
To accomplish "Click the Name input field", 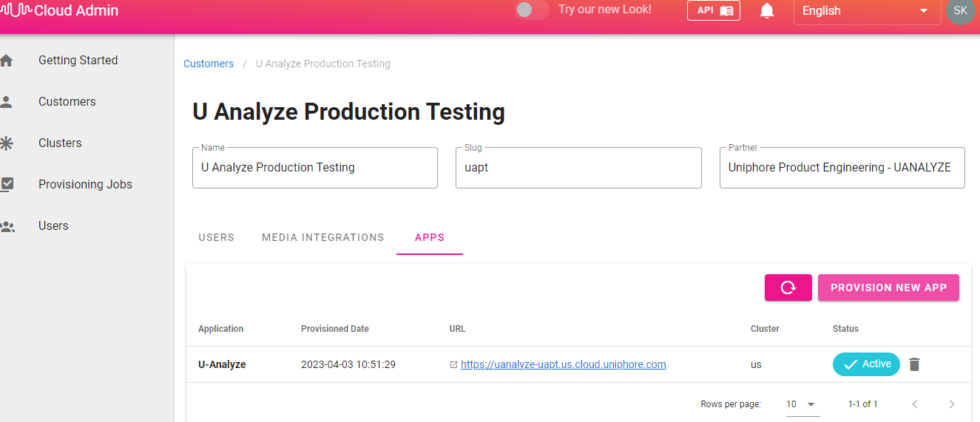I will pyautogui.click(x=315, y=168).
